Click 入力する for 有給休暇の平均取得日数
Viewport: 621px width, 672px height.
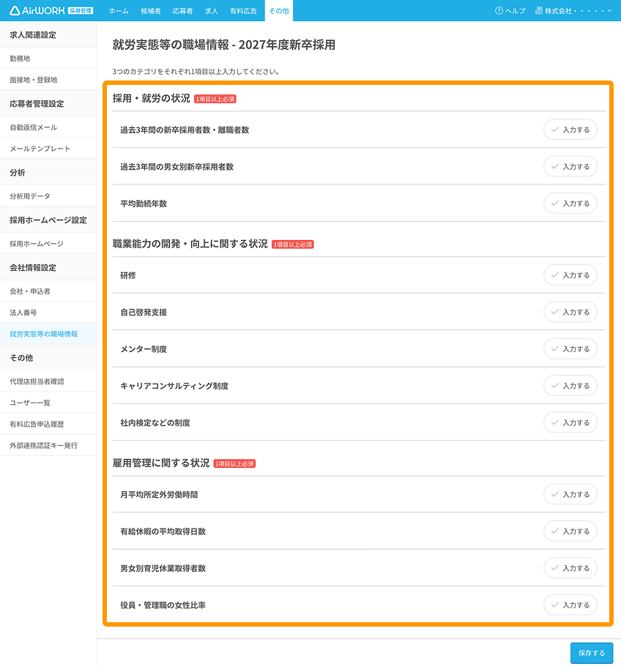570,531
